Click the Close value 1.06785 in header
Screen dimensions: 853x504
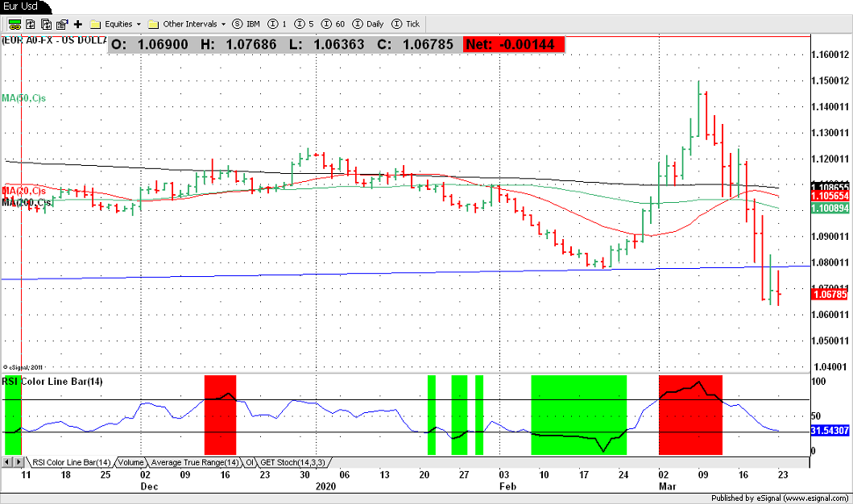click(x=429, y=44)
